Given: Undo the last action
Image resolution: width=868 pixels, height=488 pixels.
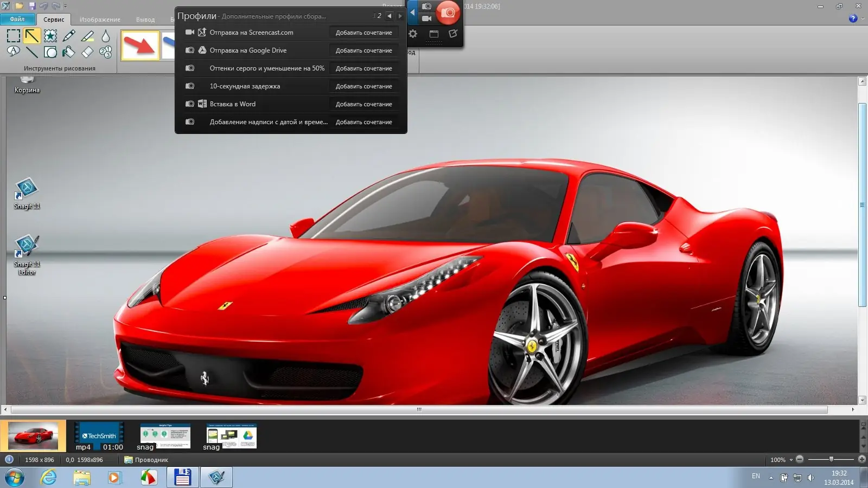Looking at the screenshot, I should pos(43,6).
